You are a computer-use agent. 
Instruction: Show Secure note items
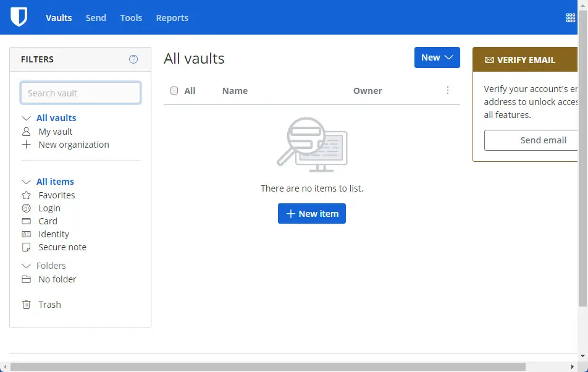coord(62,247)
